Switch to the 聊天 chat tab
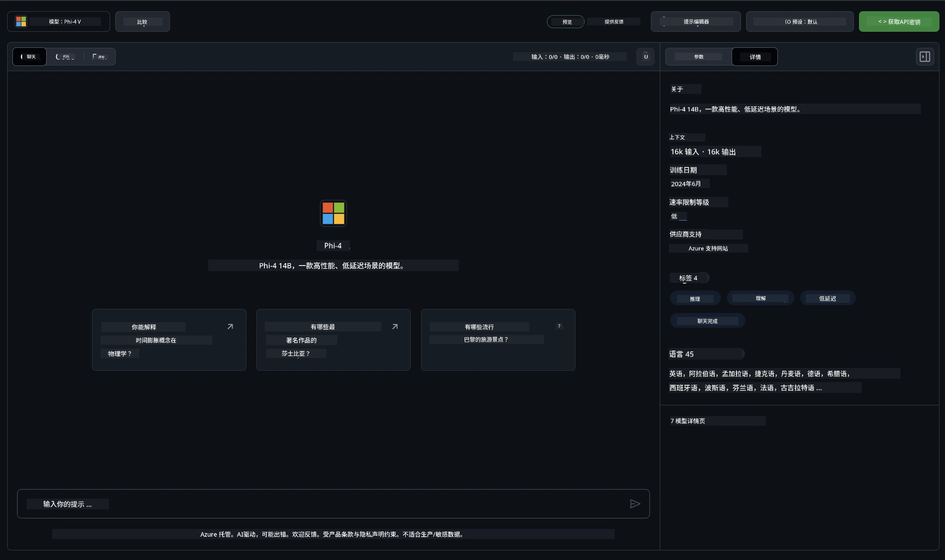This screenshot has height=560, width=945. point(30,57)
